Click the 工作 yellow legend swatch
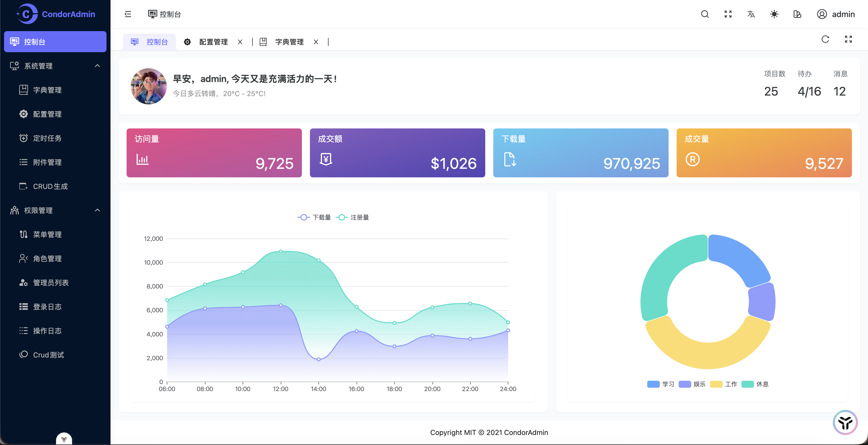868x445 pixels. [716, 384]
